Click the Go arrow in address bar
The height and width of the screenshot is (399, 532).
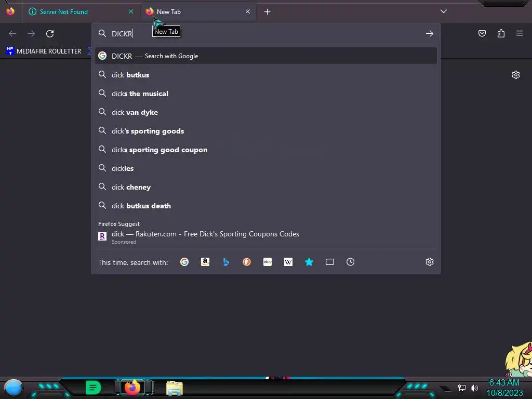click(x=430, y=34)
